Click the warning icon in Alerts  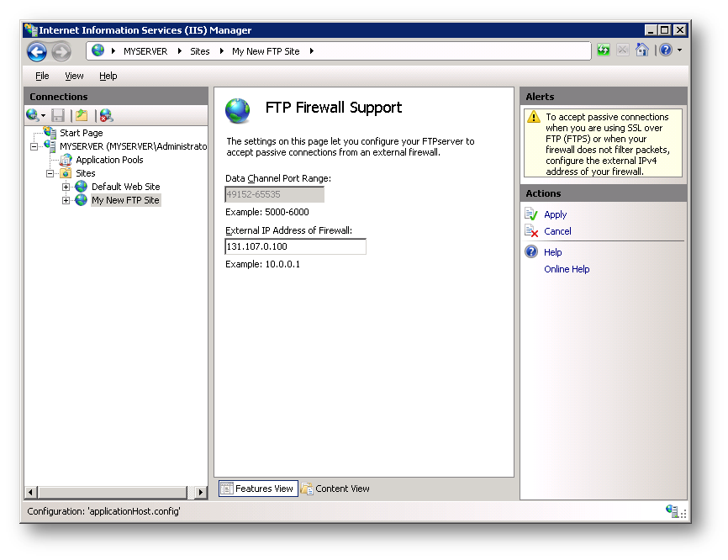[x=534, y=117]
